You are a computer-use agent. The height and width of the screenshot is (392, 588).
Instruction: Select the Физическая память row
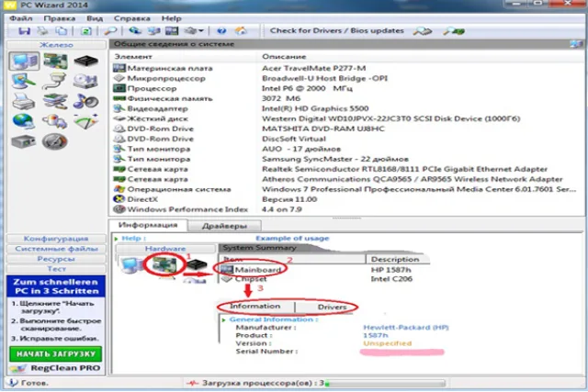(x=346, y=98)
